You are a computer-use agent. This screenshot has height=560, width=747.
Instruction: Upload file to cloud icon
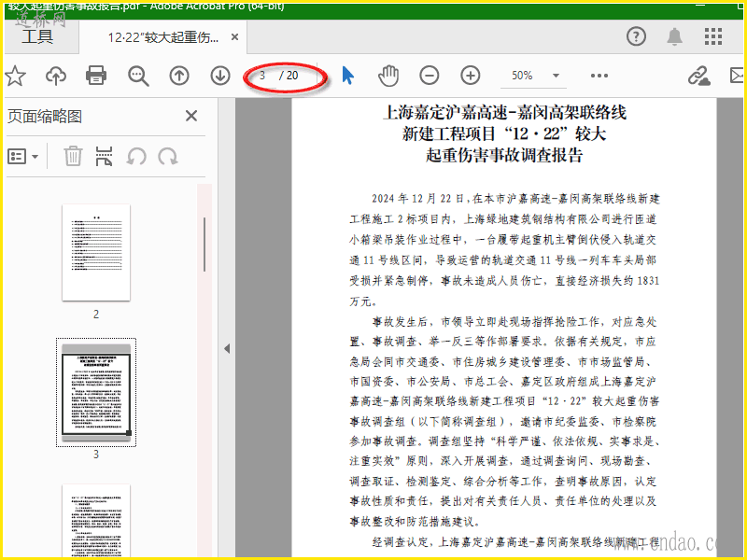(56, 76)
